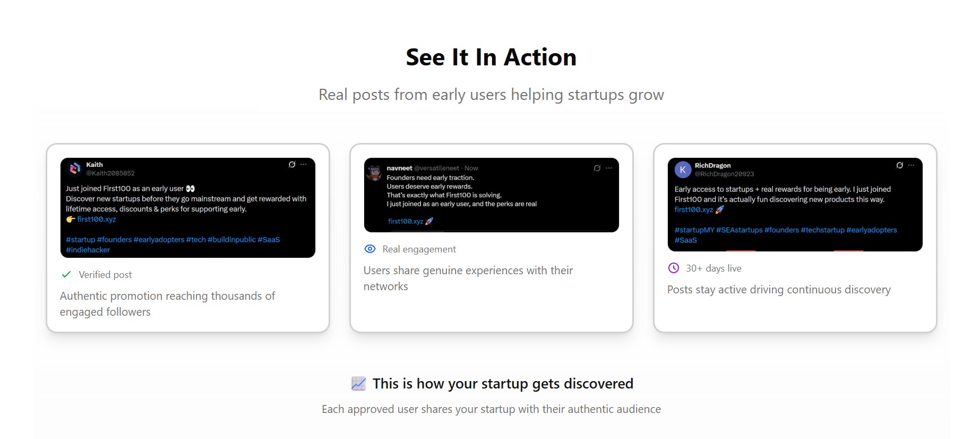
Task: Click the eye icon beside Real engagement
Action: pyautogui.click(x=370, y=249)
